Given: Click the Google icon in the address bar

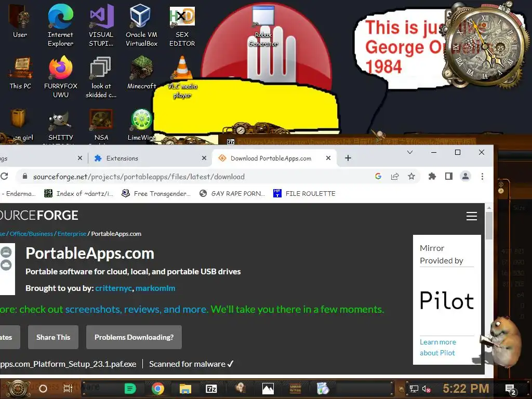Looking at the screenshot, I should pyautogui.click(x=378, y=177).
